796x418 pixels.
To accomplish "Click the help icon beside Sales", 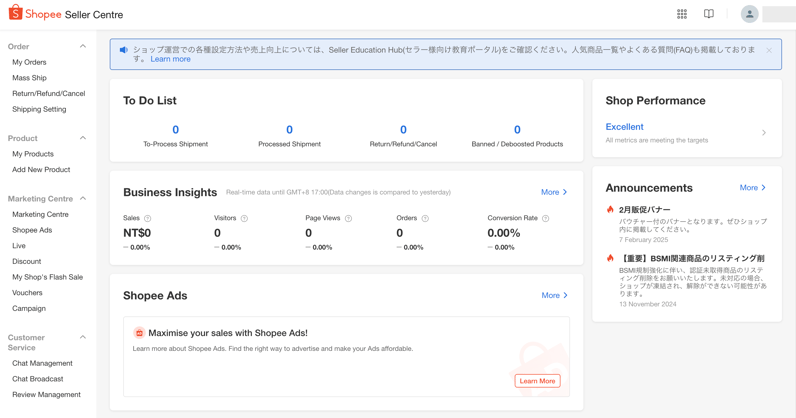I will (x=148, y=218).
